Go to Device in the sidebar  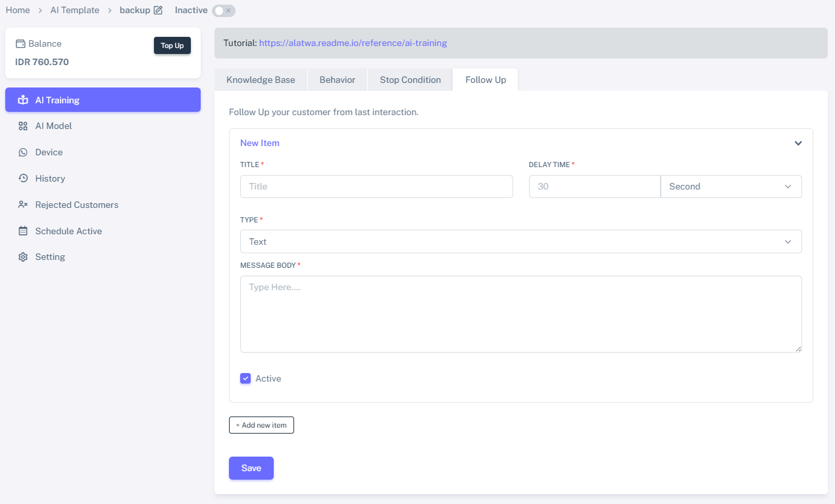(x=103, y=152)
